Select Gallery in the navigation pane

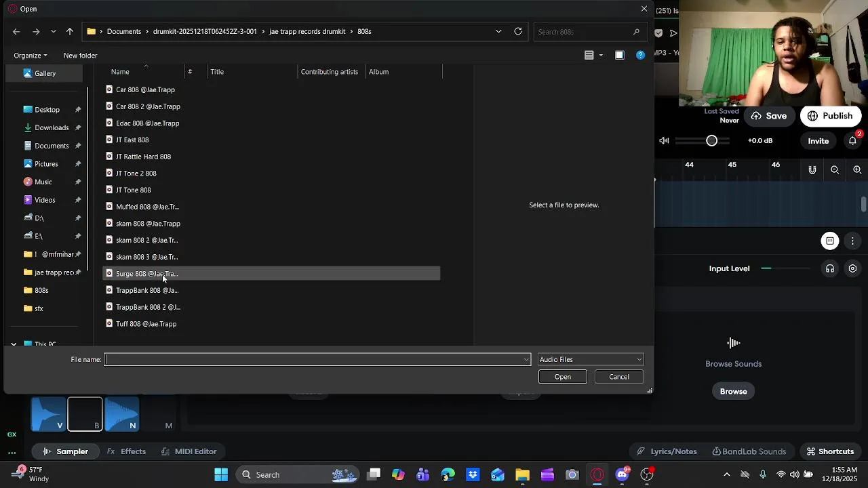coord(45,73)
